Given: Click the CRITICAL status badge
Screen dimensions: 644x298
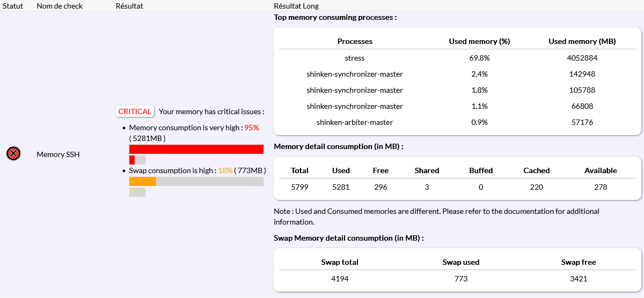Looking at the screenshot, I should [135, 111].
